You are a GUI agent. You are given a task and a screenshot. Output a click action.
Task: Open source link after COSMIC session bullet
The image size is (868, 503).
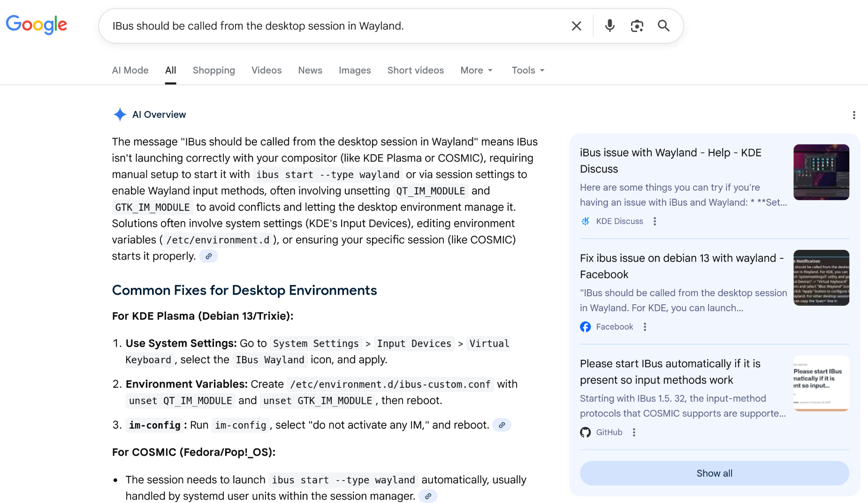click(x=428, y=496)
